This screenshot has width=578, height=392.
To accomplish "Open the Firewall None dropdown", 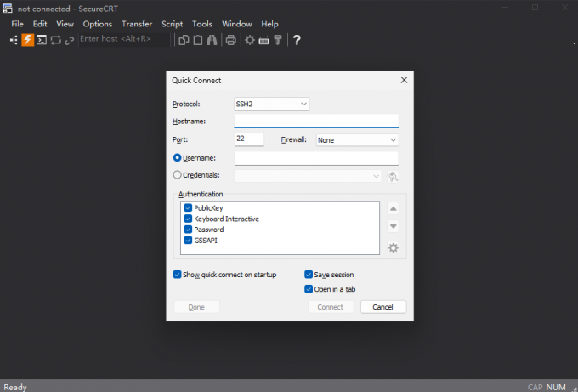I will click(357, 140).
